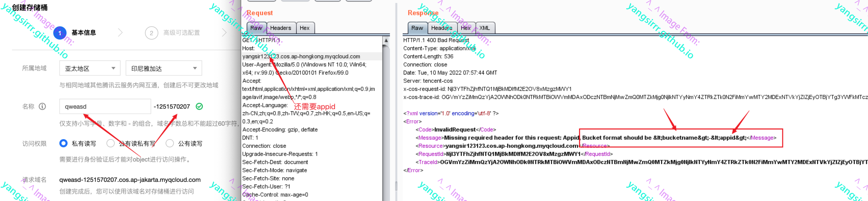The image size is (868, 201).
Task: Click the InvalidRequest error code text
Action: 455,129
